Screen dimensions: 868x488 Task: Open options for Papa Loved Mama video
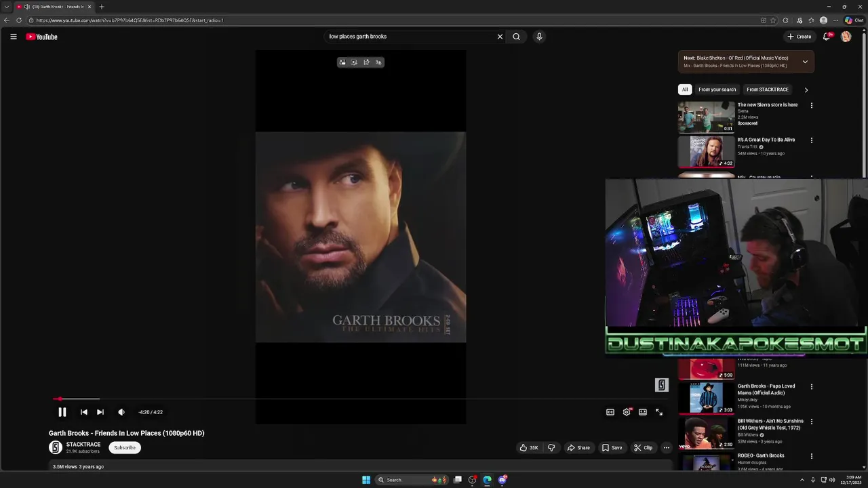pyautogui.click(x=812, y=387)
